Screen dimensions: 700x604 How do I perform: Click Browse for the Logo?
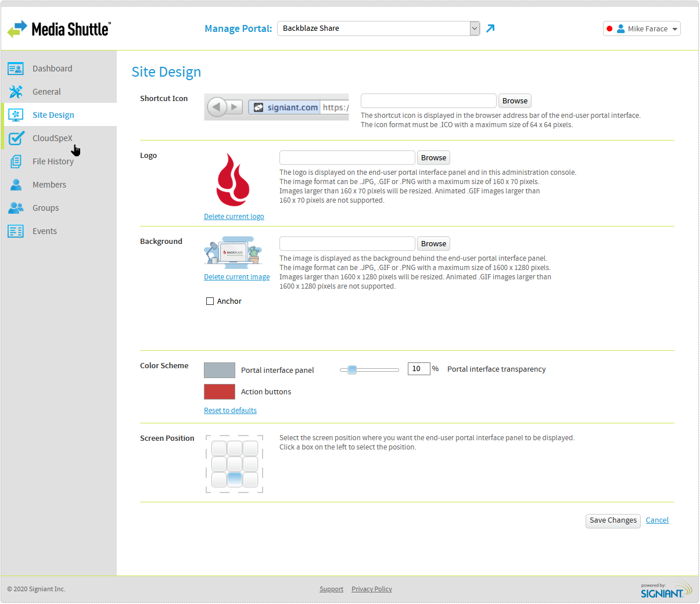433,158
